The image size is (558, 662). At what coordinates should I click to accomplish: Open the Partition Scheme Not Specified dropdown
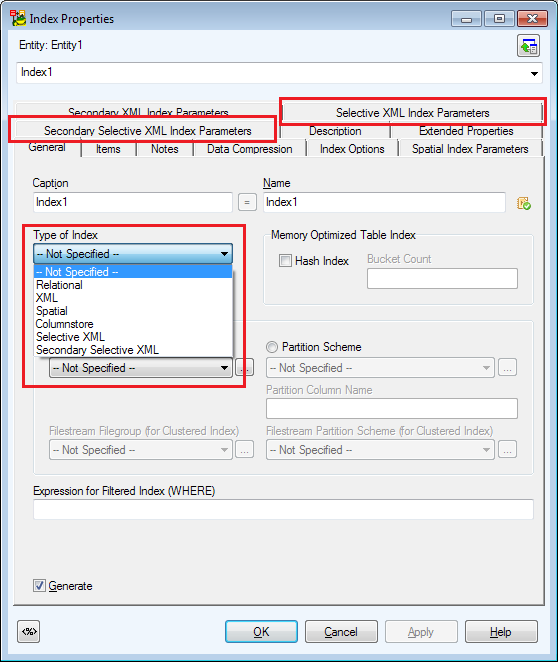point(380,368)
